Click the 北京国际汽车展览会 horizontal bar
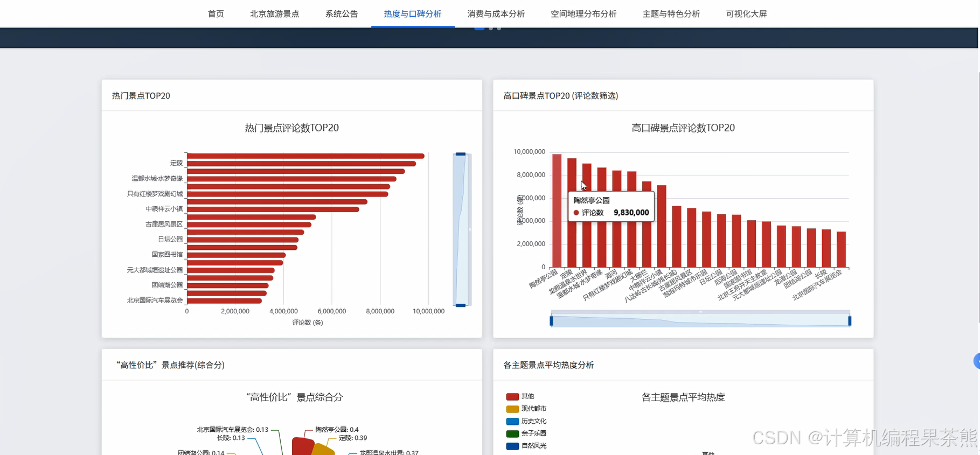The image size is (980, 455). click(225, 301)
